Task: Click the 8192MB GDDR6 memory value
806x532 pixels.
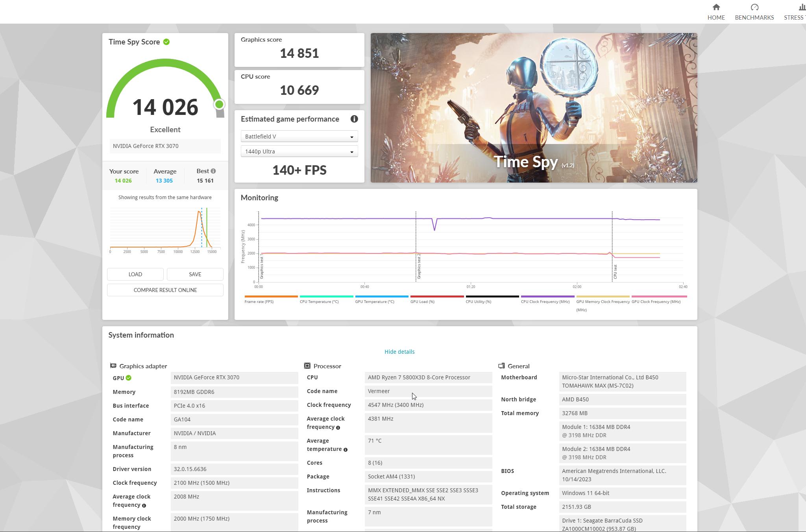Action: (x=234, y=392)
